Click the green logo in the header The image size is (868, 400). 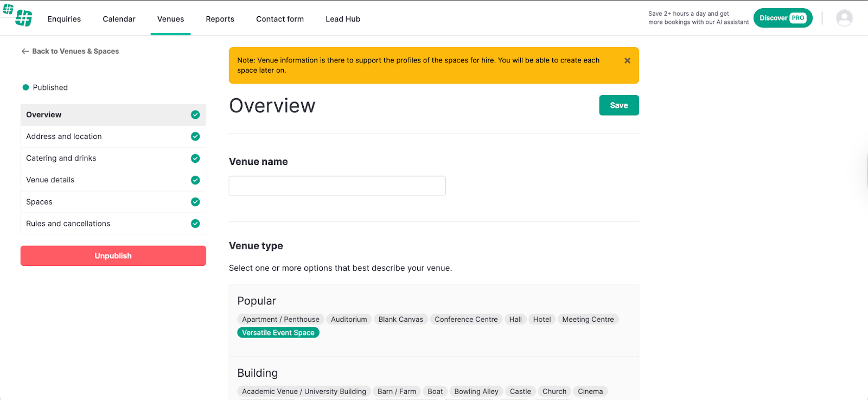point(23,18)
